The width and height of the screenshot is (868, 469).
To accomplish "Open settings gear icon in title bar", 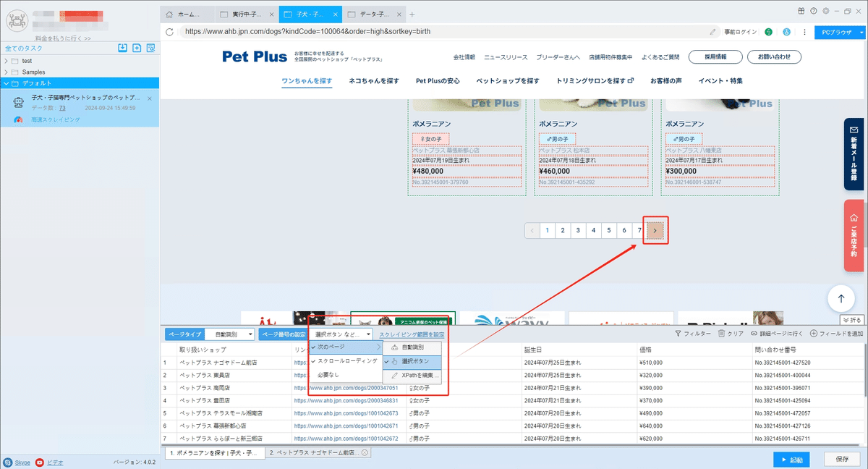I will click(x=825, y=11).
